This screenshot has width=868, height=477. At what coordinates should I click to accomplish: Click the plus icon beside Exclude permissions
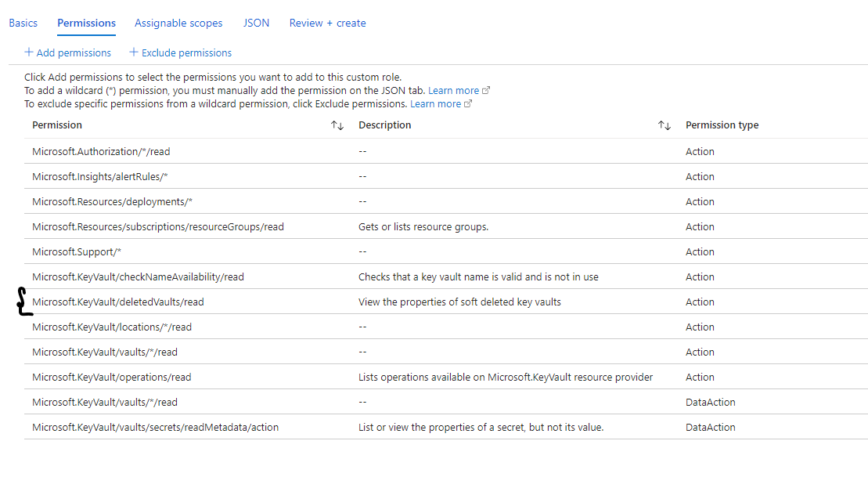[133, 52]
